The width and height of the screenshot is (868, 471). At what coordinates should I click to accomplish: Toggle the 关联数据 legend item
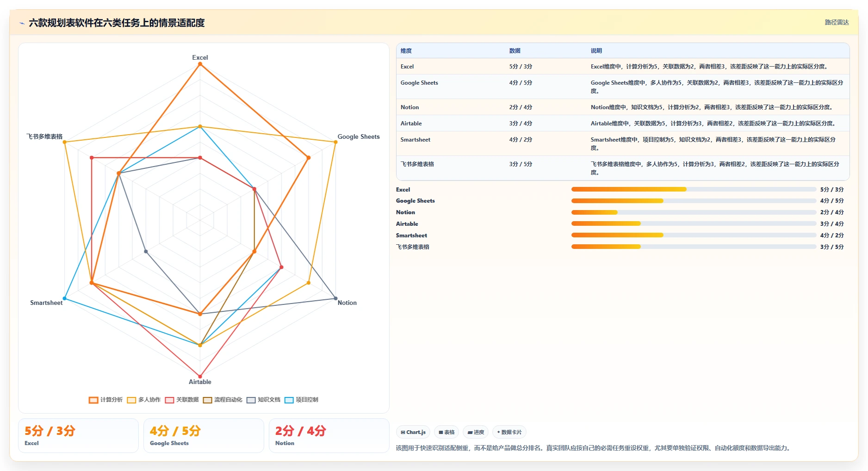click(x=182, y=400)
